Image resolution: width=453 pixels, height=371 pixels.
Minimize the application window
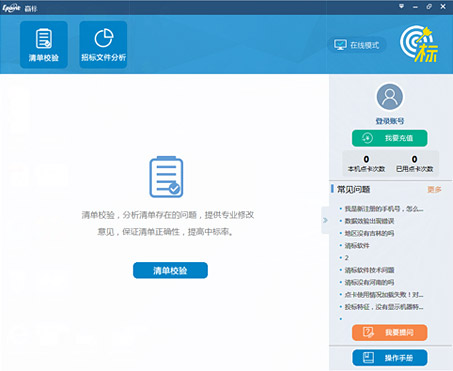click(415, 7)
